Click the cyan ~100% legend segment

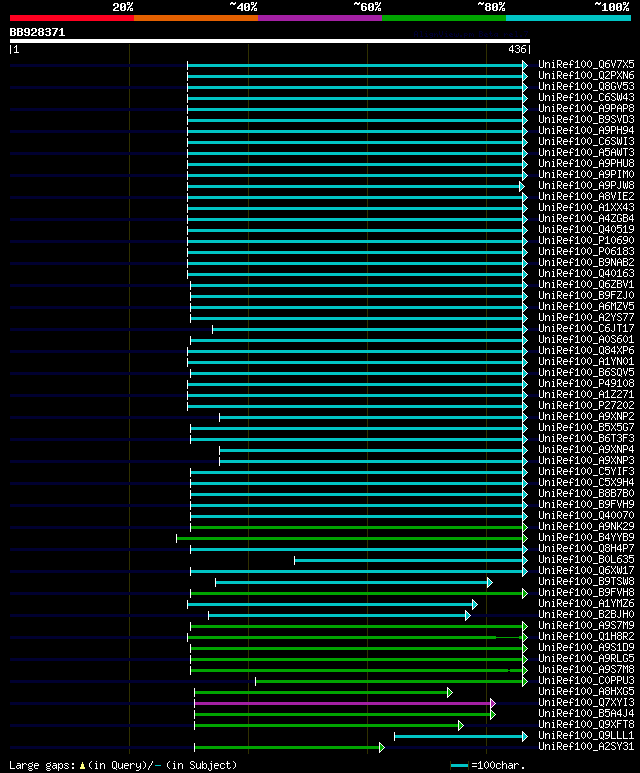[x=569, y=18]
